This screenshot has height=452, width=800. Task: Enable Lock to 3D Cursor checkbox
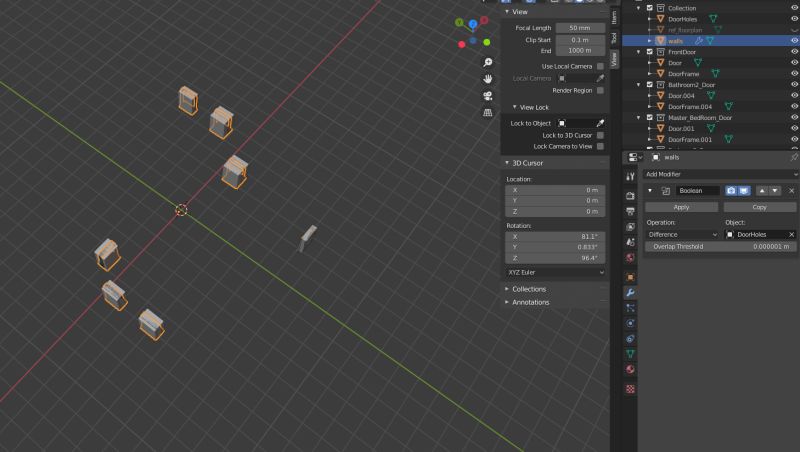tap(600, 135)
